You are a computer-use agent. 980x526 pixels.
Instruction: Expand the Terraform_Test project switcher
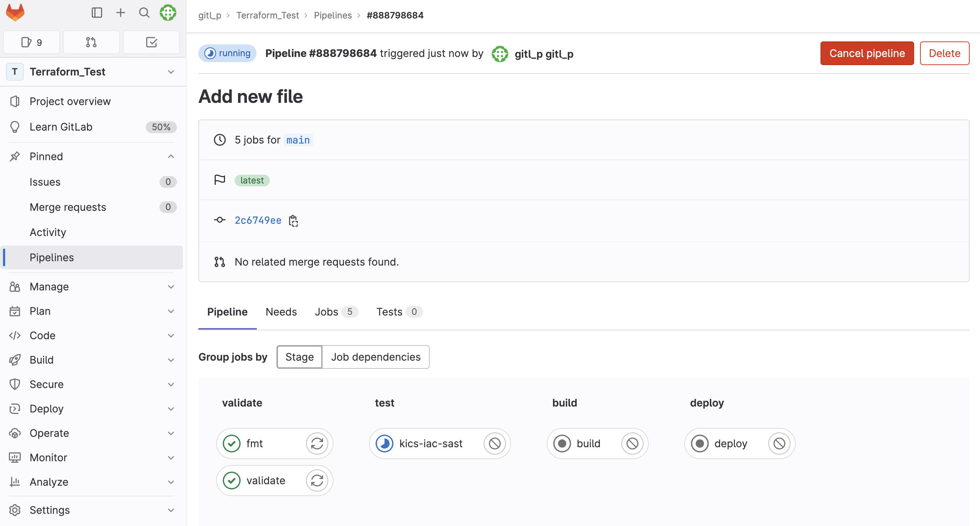[171, 72]
